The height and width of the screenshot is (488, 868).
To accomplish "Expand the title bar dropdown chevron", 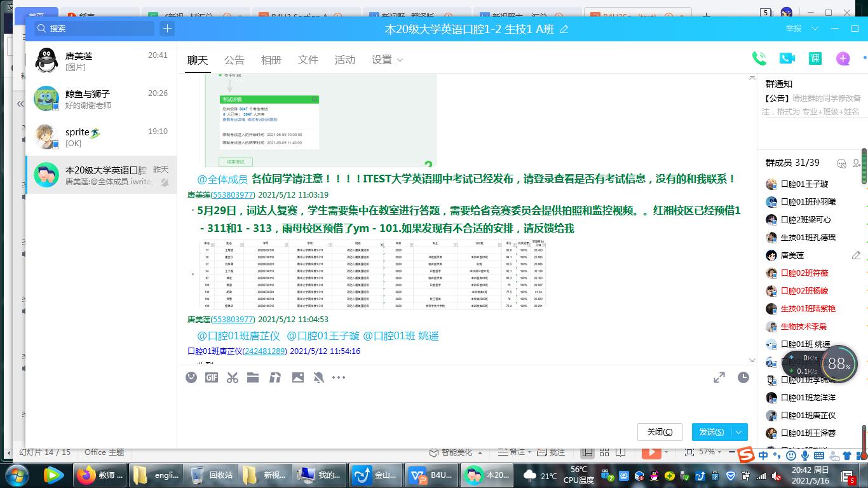I will click(813, 29).
